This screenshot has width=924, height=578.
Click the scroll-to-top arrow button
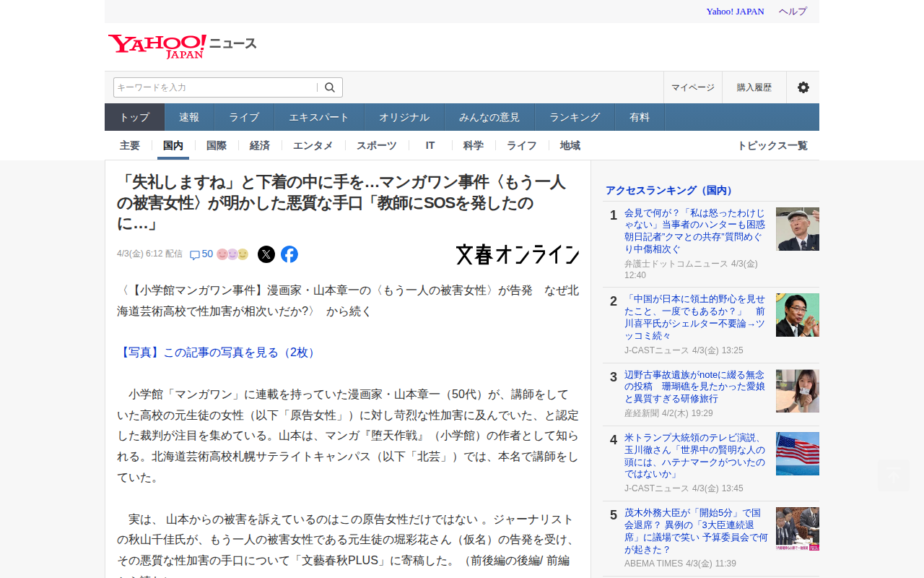click(894, 475)
